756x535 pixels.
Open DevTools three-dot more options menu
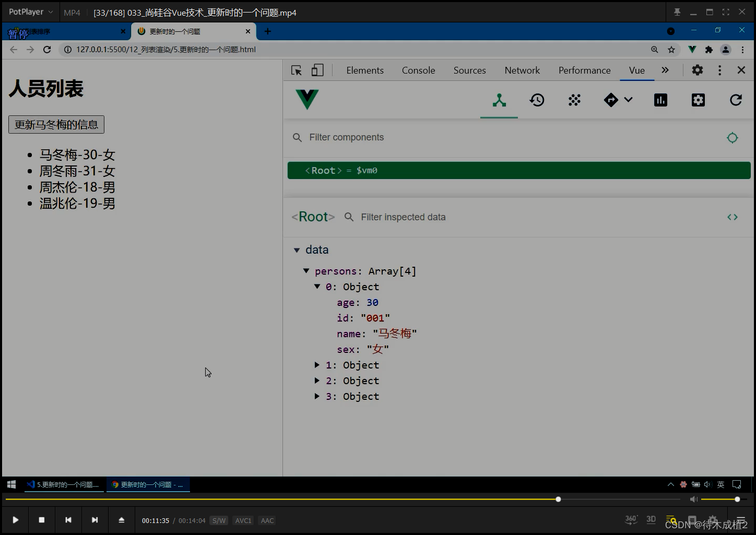tap(719, 70)
